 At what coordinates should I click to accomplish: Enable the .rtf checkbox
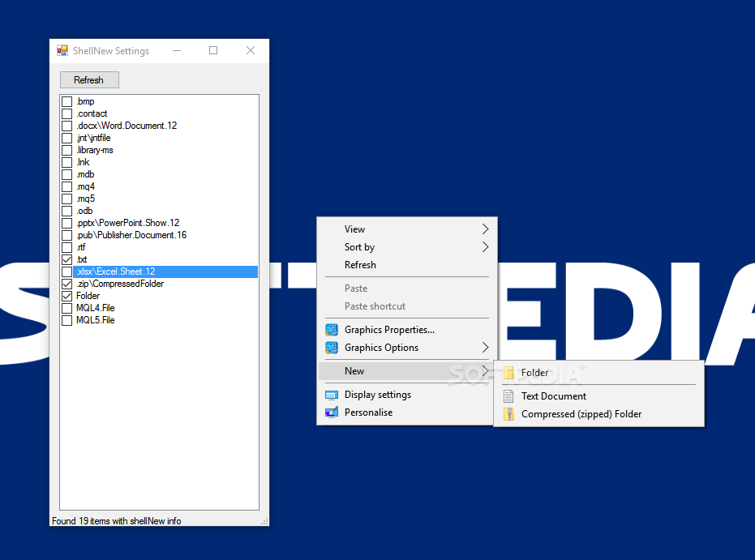point(67,248)
